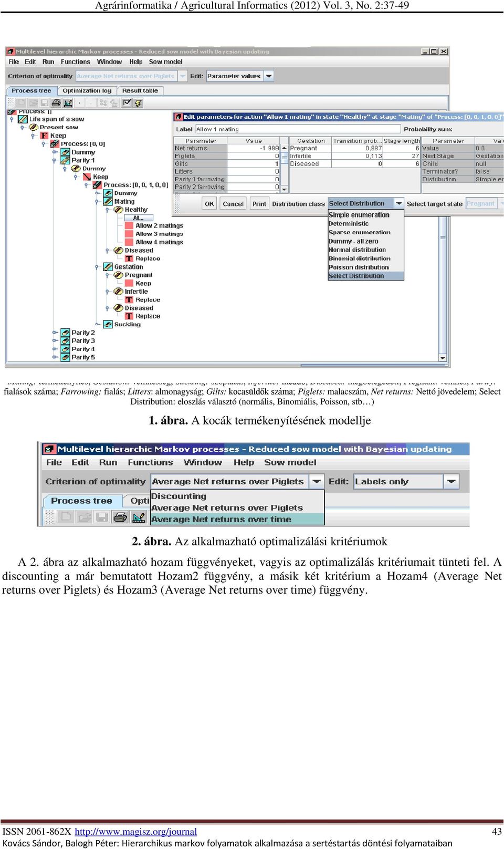The width and height of the screenshot is (504, 849).
Task: Click the Suckling stage icon
Action: pos(108,324)
